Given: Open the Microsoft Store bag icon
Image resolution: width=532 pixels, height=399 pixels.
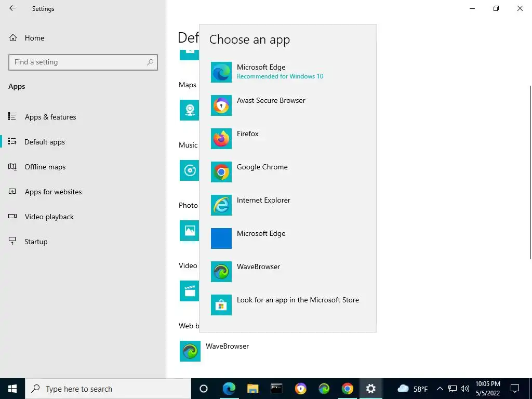Looking at the screenshot, I should point(221,305).
